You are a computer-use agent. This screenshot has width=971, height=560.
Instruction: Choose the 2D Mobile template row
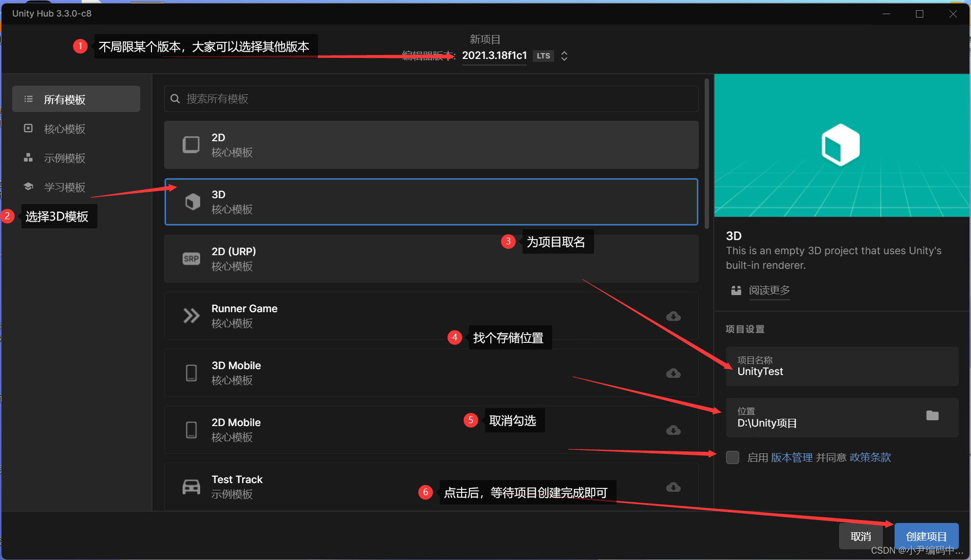click(x=431, y=429)
